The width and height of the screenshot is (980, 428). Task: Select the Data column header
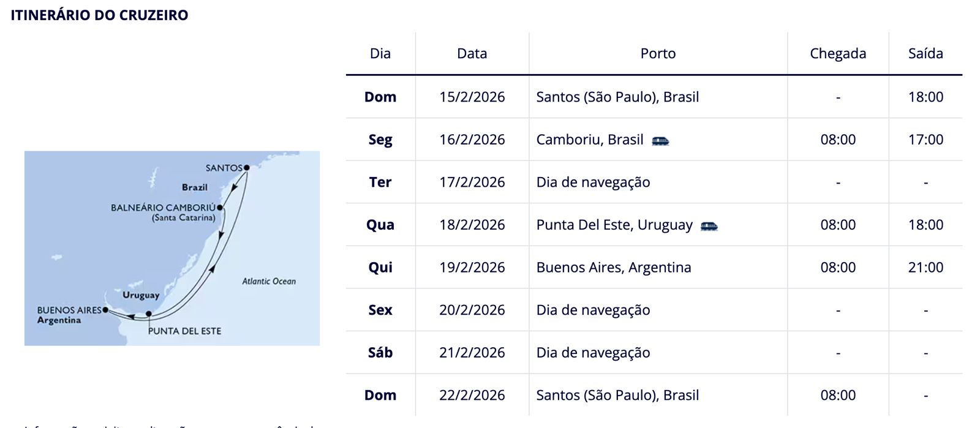pos(472,53)
